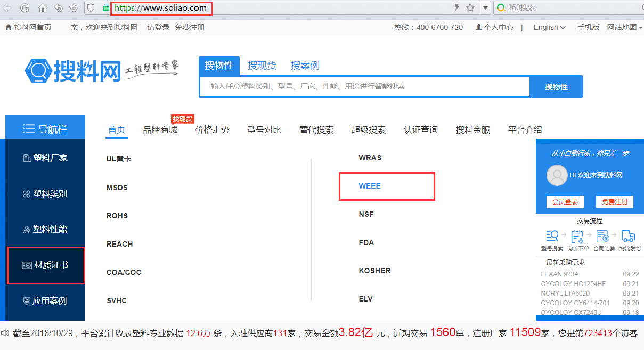Image resolution: width=644 pixels, height=350 pixels.
Task: Switch to the 搜现货 search tab
Action: pyautogui.click(x=262, y=66)
